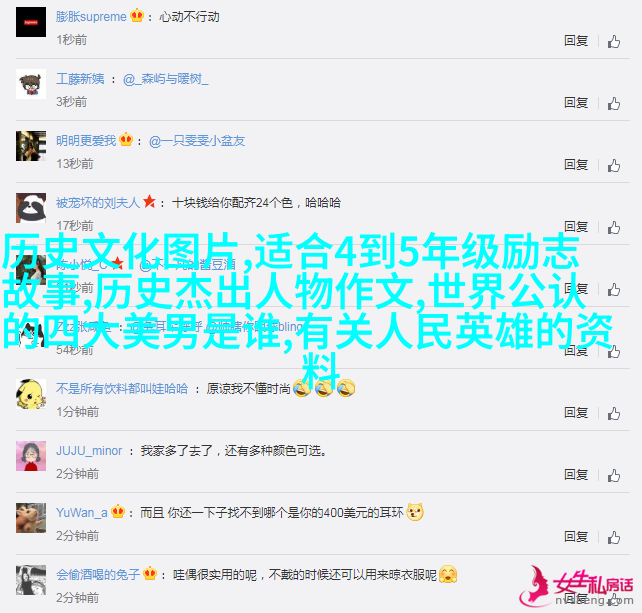The image size is (642, 613).
Task: Open 工藤新姨's cartoon avatar
Action: pos(31,84)
